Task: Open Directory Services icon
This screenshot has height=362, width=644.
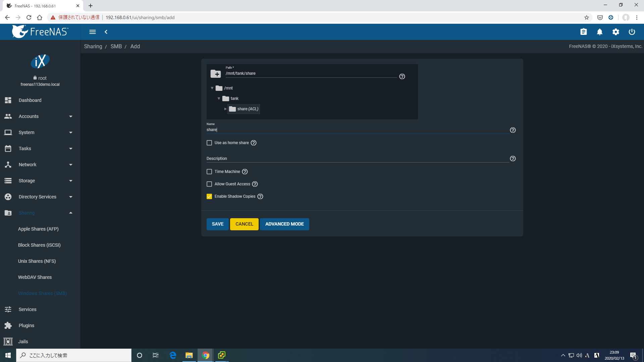Action: 8,197
